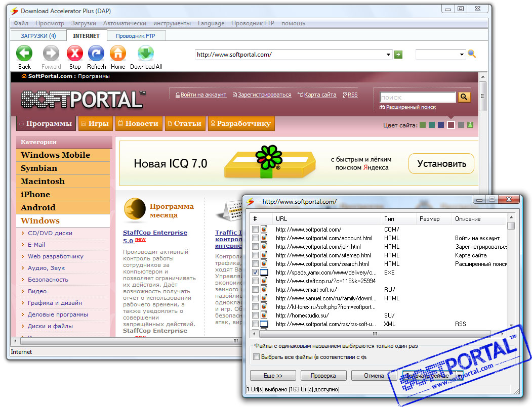Click the ICQ flower gift image

270,162
